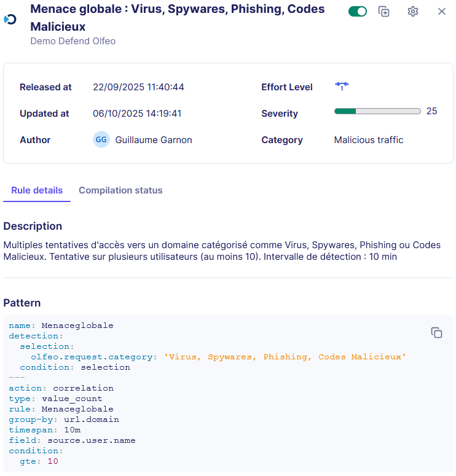This screenshot has height=476, width=456.
Task: Click the severity progress bar
Action: point(377,112)
